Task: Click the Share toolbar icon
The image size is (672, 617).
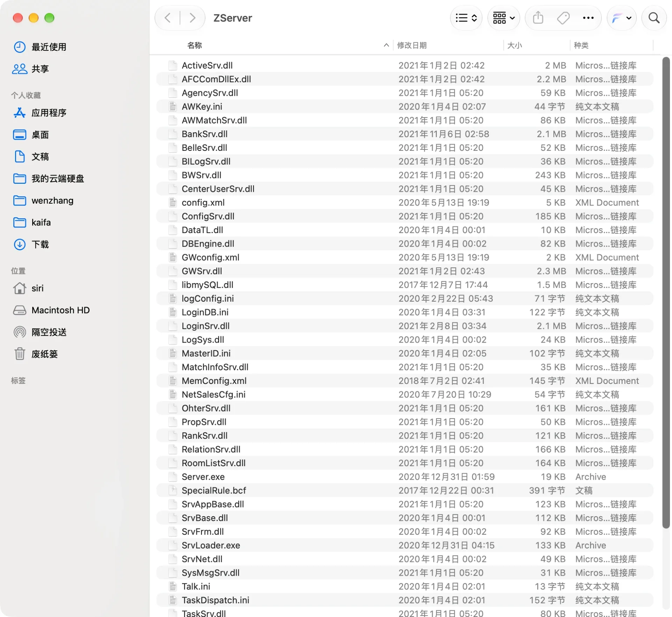Action: (538, 18)
